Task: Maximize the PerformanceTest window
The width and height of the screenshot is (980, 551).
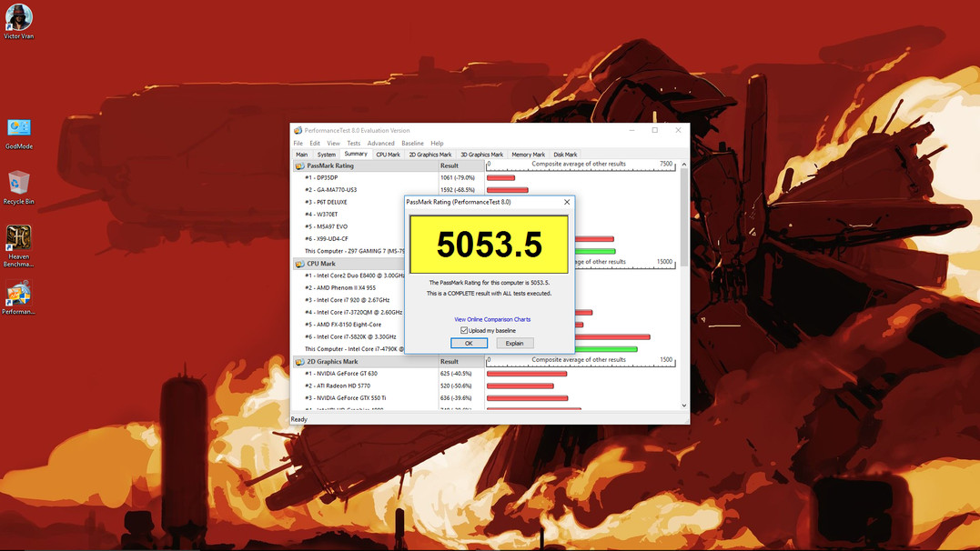Action: coord(655,131)
